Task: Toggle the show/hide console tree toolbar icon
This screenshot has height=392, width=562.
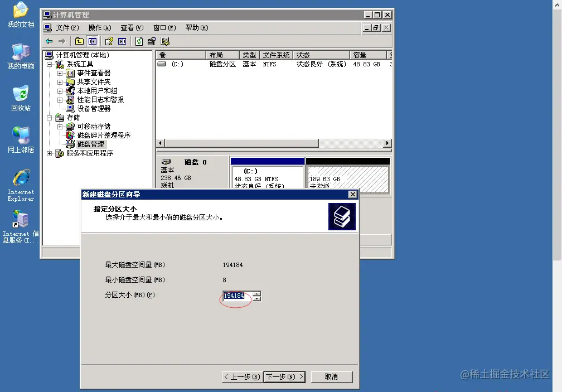Action: [x=92, y=41]
